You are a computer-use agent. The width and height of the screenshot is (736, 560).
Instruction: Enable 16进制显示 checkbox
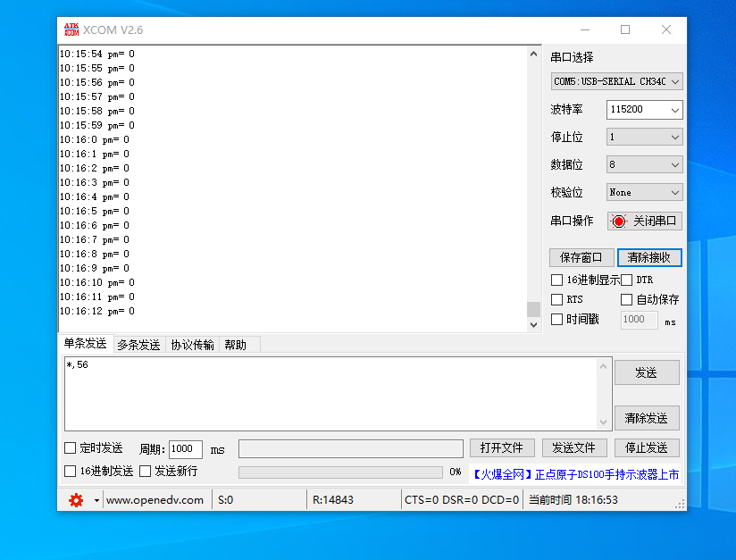pos(556,280)
